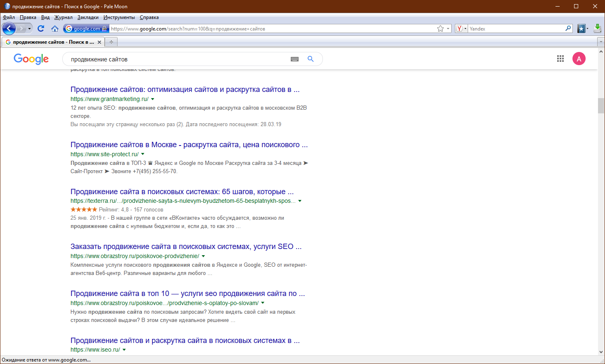Open google.com site identity badge
Viewport: 605px width, 364px height.
86,28
